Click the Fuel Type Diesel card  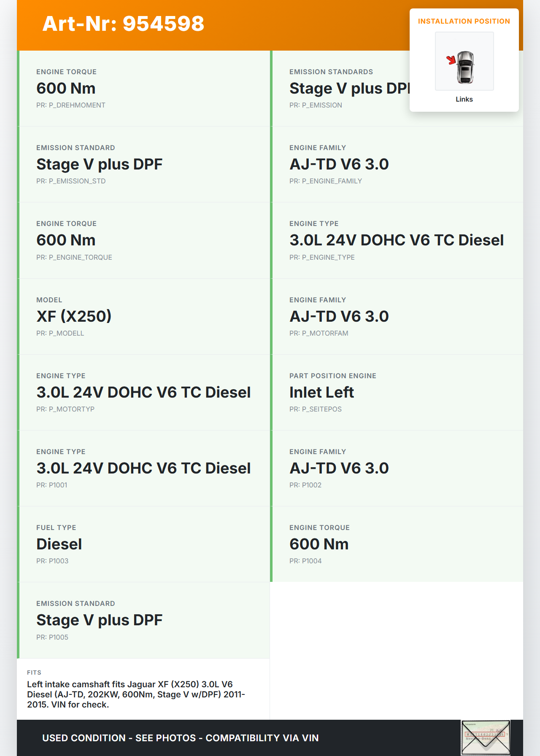tap(144, 544)
